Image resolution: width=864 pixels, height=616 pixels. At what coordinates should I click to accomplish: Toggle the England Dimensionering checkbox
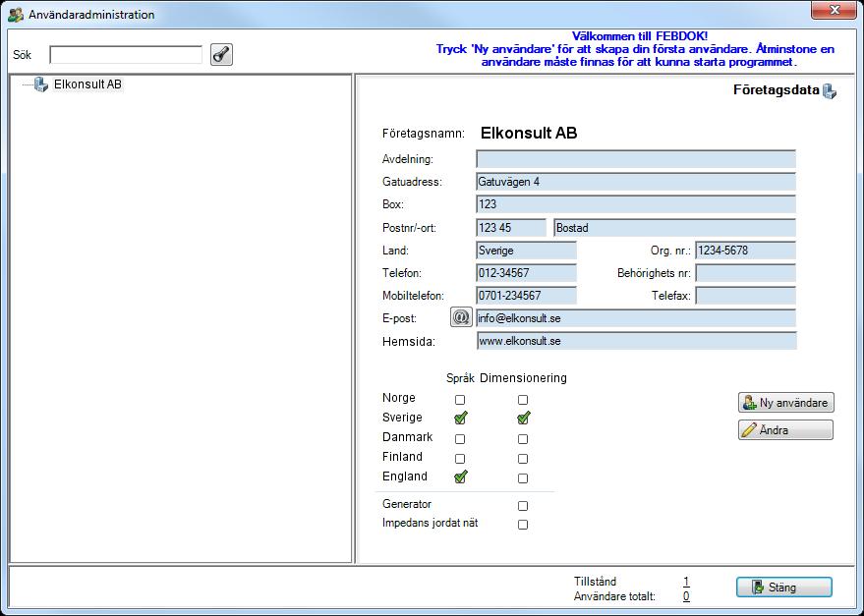tap(523, 478)
